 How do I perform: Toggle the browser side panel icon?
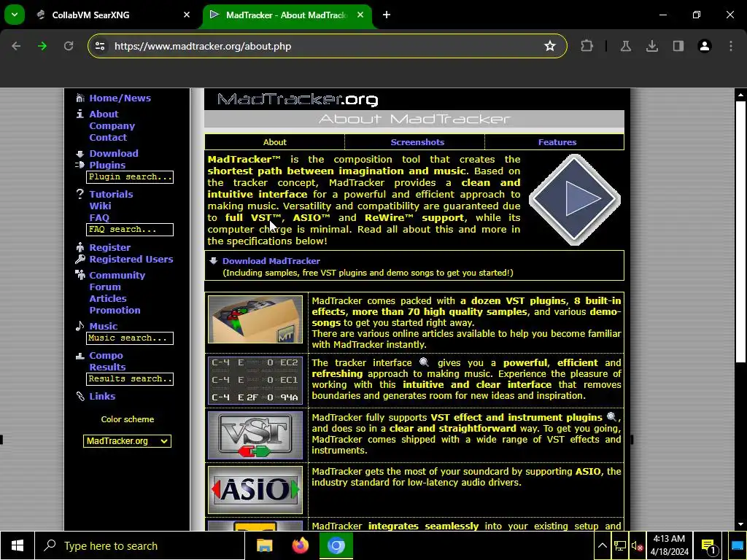678,46
